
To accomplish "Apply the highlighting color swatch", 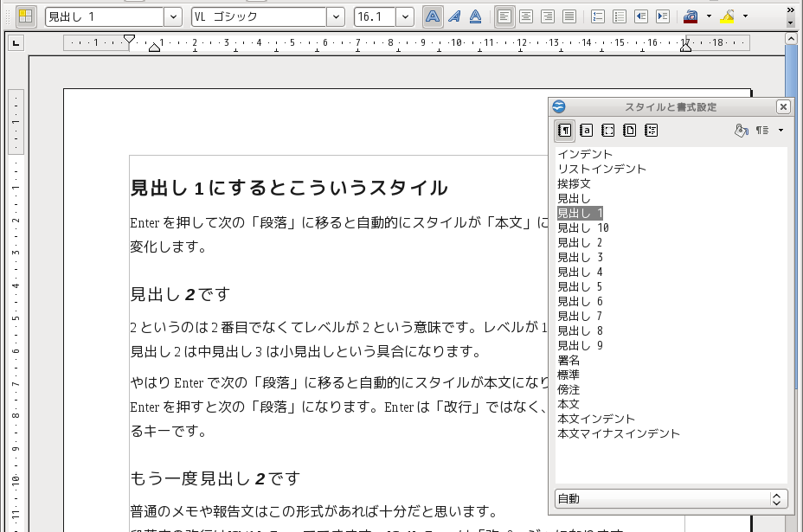I will [727, 16].
